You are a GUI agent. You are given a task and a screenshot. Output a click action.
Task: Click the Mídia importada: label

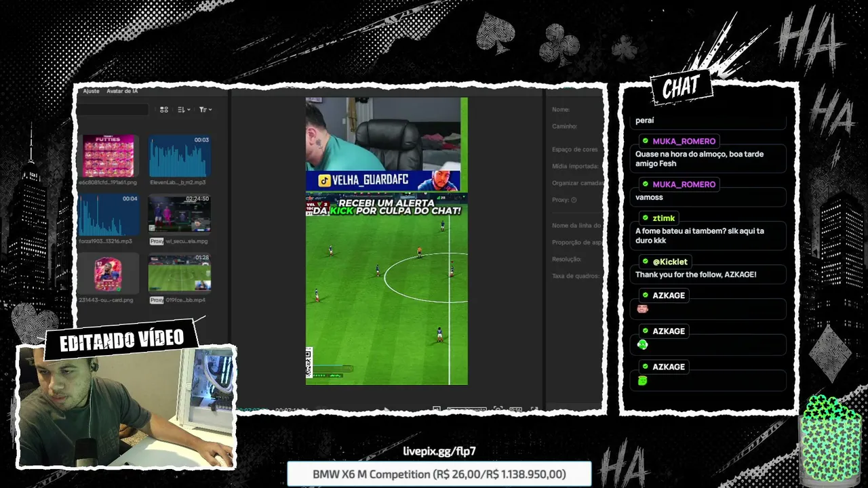click(x=575, y=166)
